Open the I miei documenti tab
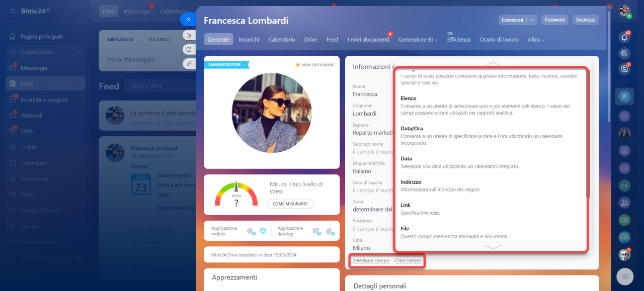The width and height of the screenshot is (644, 291). click(x=368, y=40)
